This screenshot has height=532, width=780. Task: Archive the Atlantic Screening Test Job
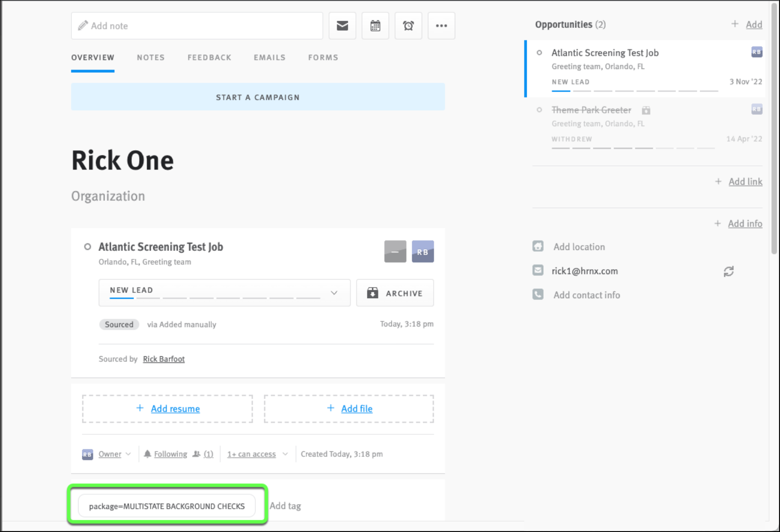pos(395,293)
